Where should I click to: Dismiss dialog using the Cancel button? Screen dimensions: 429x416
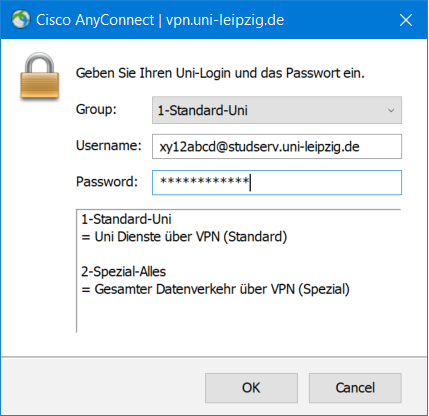(355, 388)
